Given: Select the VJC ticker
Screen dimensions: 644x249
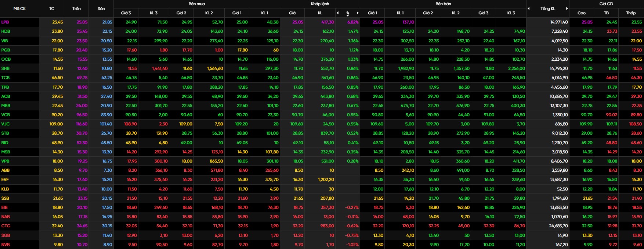Looking at the screenshot, I should (5, 124).
